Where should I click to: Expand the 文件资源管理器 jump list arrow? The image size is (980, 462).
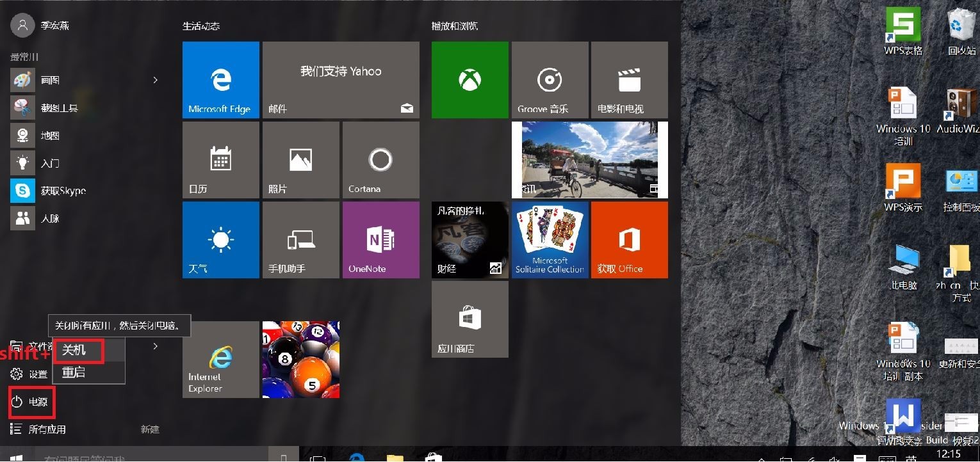[155, 346]
